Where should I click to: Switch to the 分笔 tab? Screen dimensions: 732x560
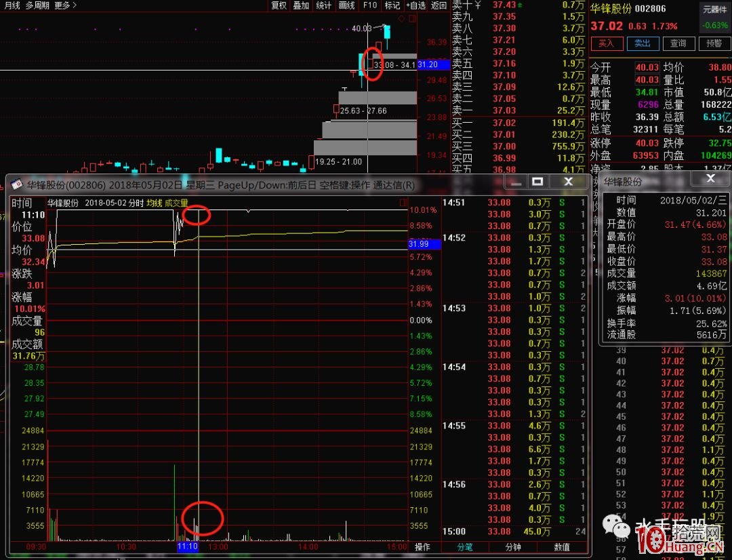click(x=465, y=547)
